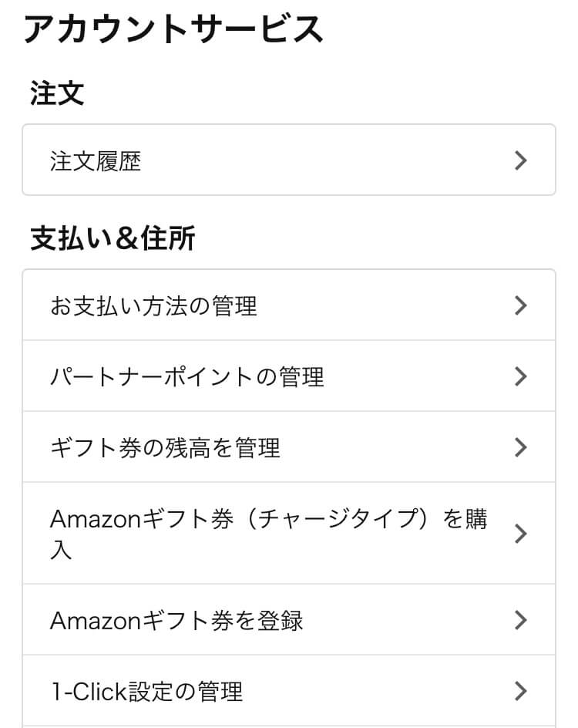Tap the word 入 on wrapped gift-card row
The height and width of the screenshot is (728, 578).
[x=61, y=550]
